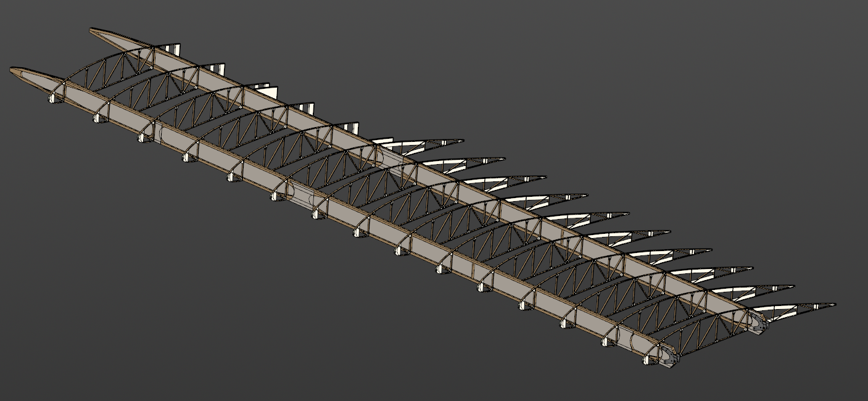Select the short trailing rib stub nearest the wingtip
The image size is (868, 401).
(x=176, y=49)
